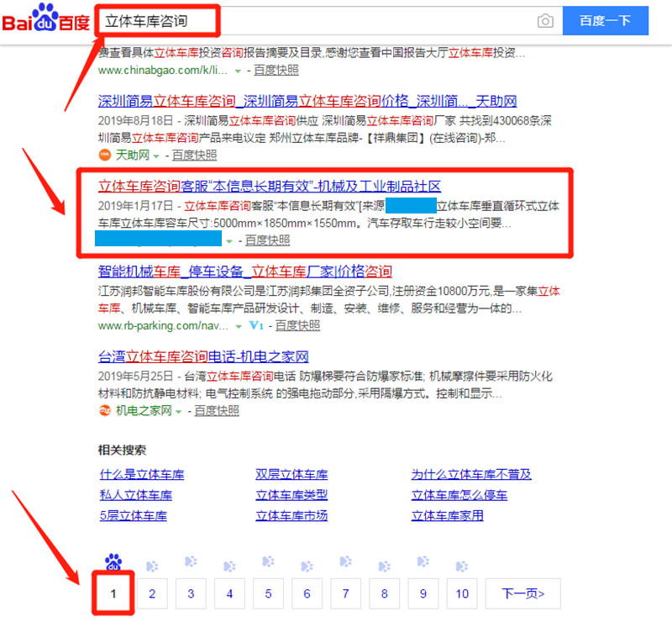Go to results page 10
The image size is (672, 622).
coord(462,593)
